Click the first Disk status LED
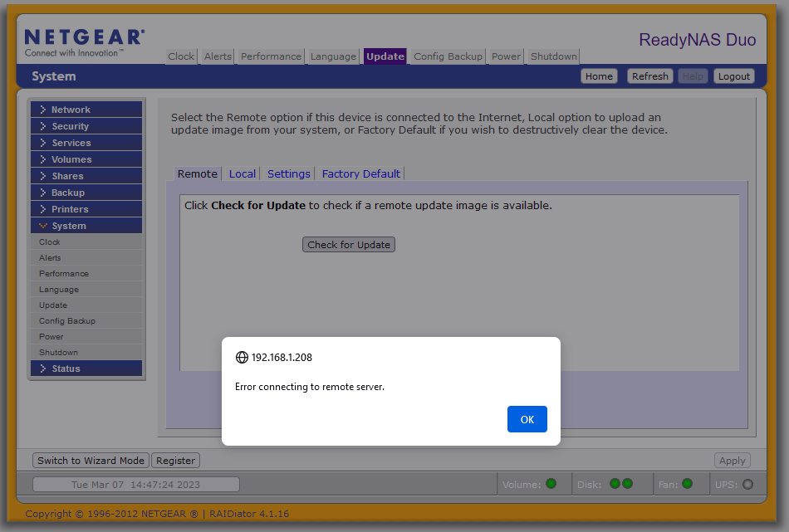789x532 pixels. (x=615, y=484)
